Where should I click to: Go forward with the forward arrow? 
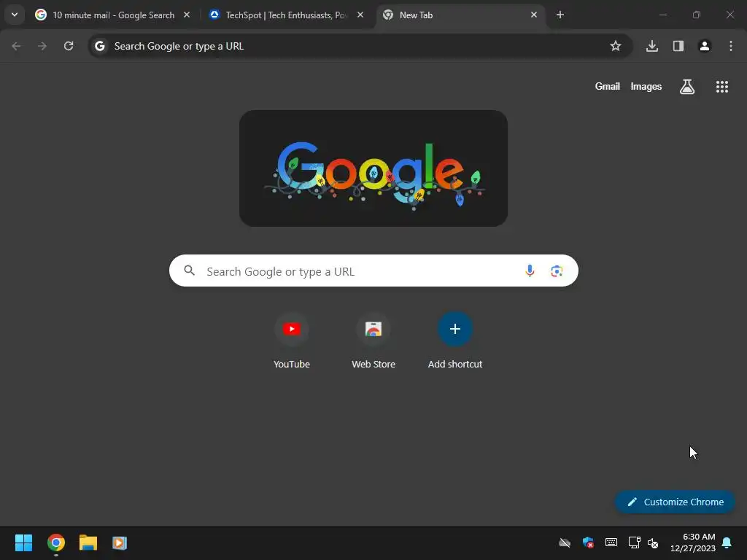point(42,46)
